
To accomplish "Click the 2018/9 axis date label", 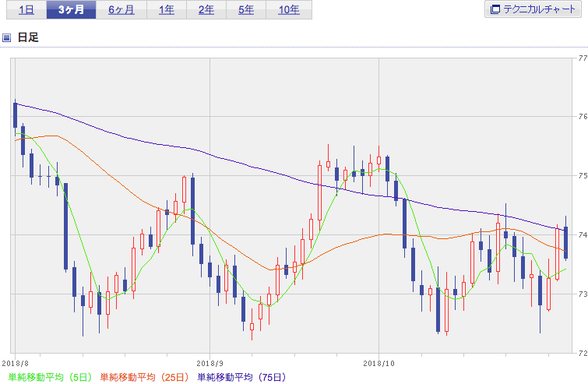I will [209, 364].
